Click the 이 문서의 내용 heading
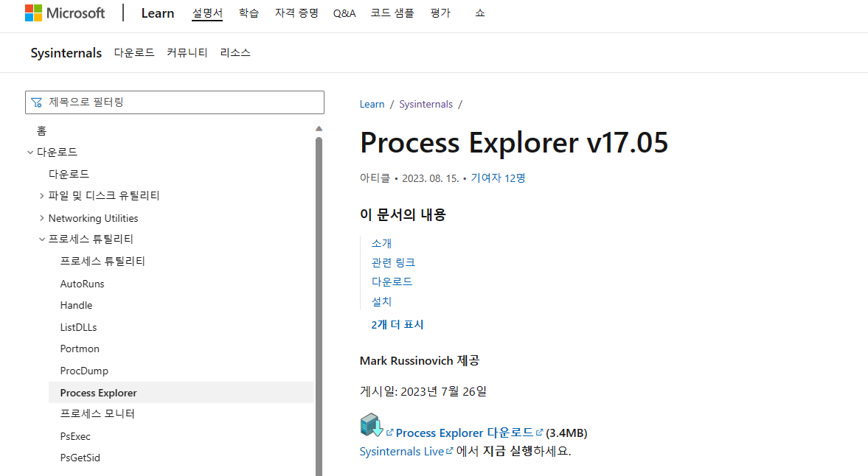The height and width of the screenshot is (476, 868). click(403, 214)
